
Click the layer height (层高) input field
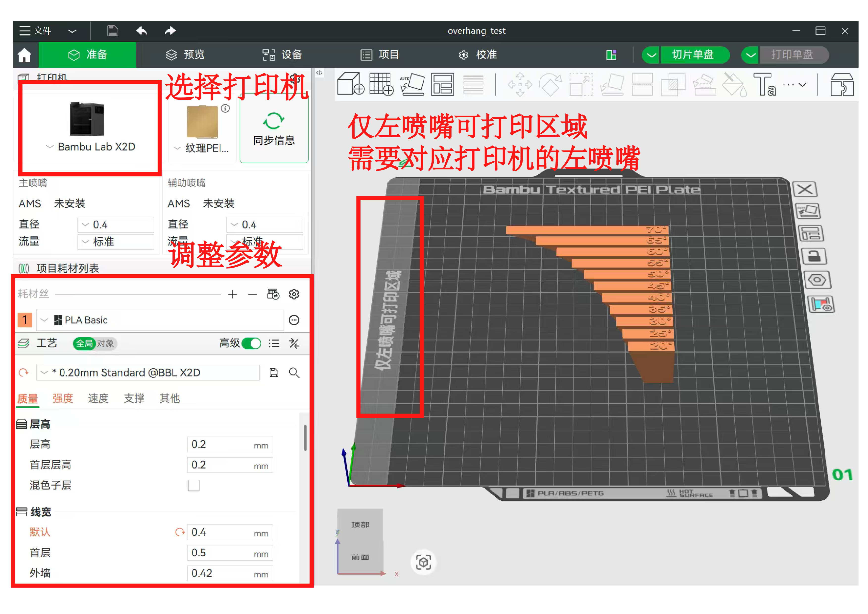[x=229, y=444]
